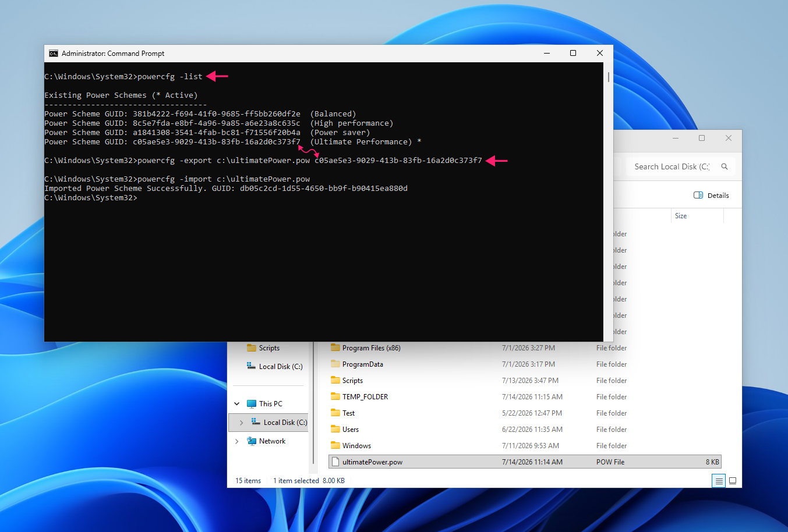Click the Windows folder icon
The height and width of the screenshot is (532, 788).
335,446
